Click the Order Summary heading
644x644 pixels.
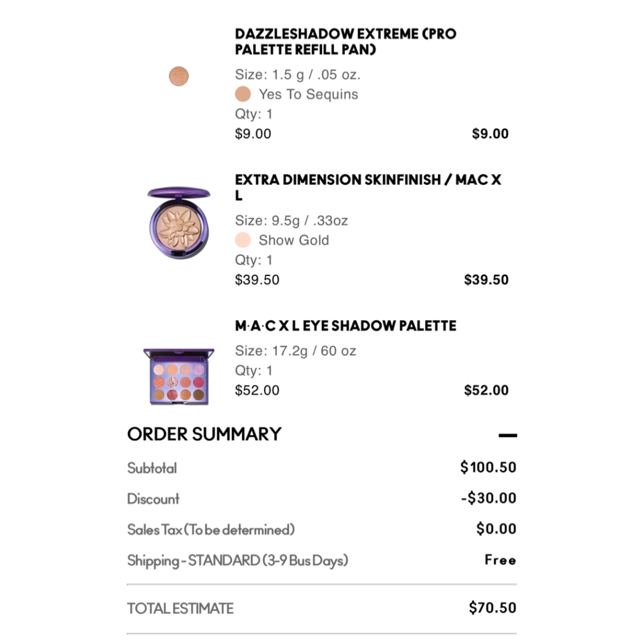tap(204, 434)
